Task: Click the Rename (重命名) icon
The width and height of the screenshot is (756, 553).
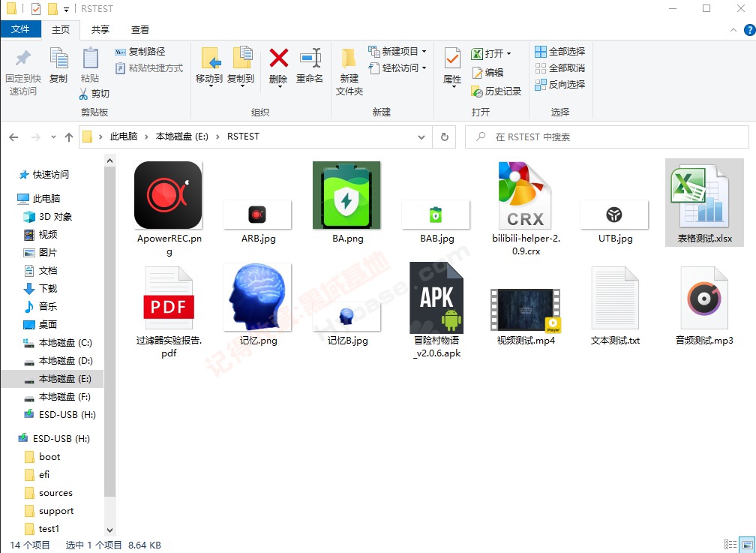Action: tap(310, 59)
